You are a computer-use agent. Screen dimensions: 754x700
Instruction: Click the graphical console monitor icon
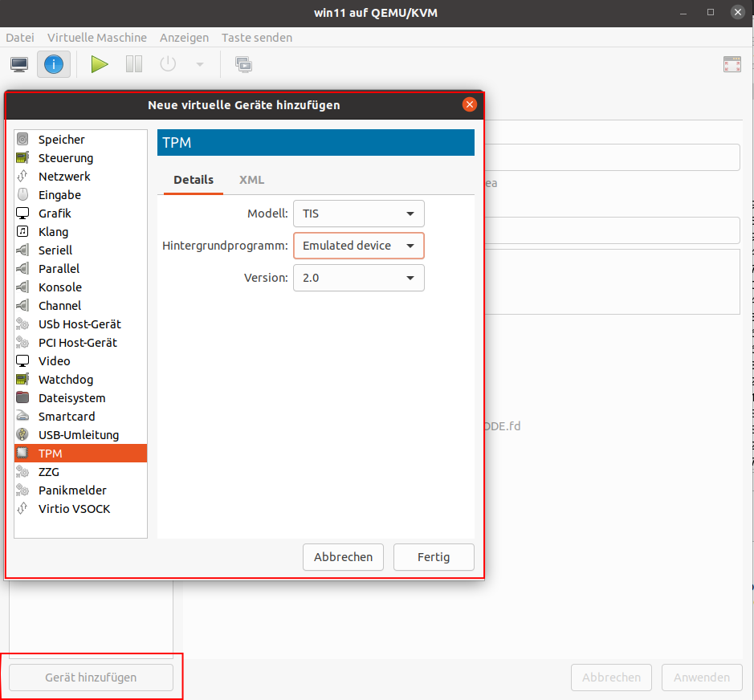(x=19, y=64)
